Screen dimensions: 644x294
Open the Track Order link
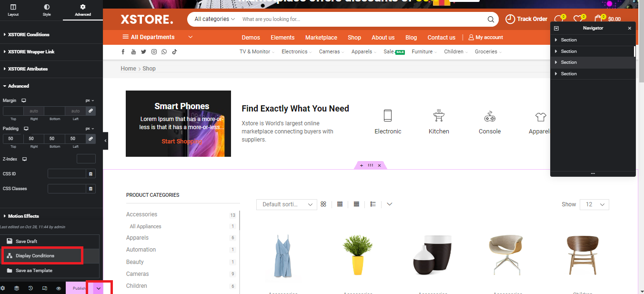pos(526,19)
